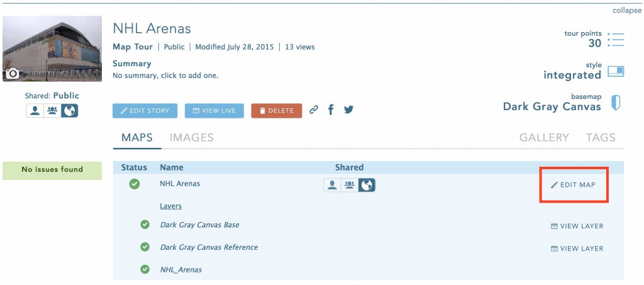Screen dimensions: 644x285
Task: Open the TAGS tab
Action: (601, 138)
